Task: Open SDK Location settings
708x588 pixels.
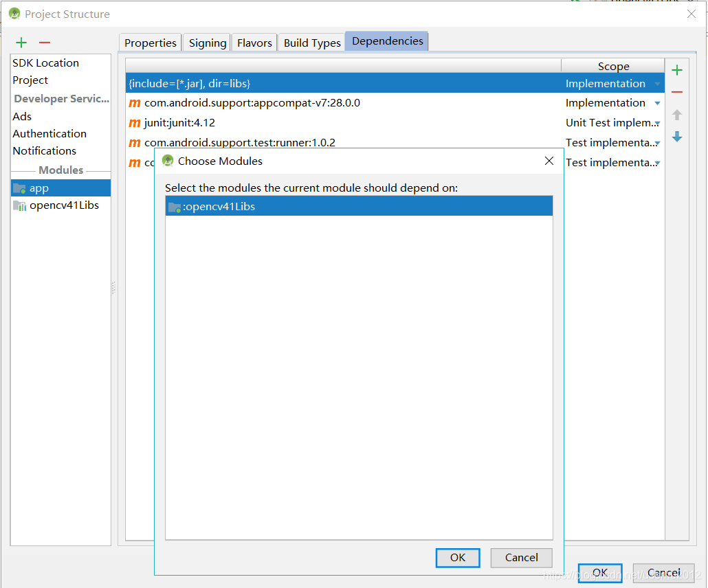Action: coord(45,63)
